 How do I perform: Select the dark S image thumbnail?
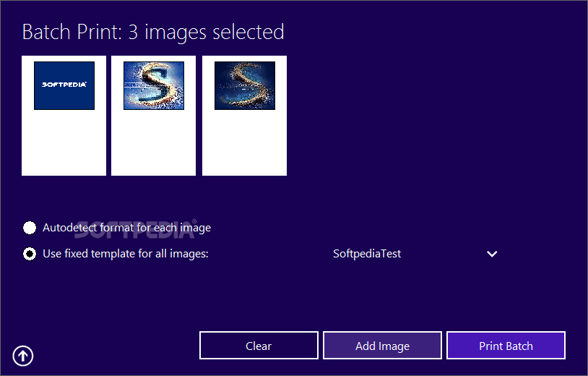(244, 116)
